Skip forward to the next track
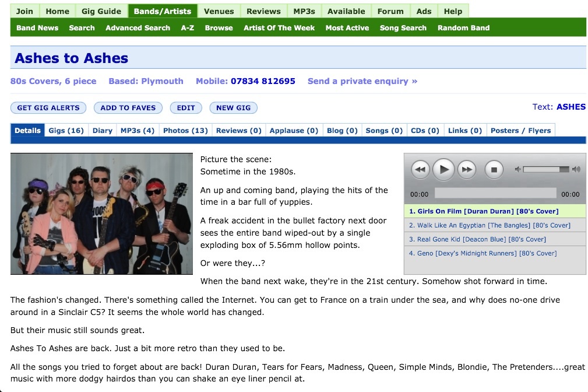Viewport: 588px width, 392px height. click(467, 169)
